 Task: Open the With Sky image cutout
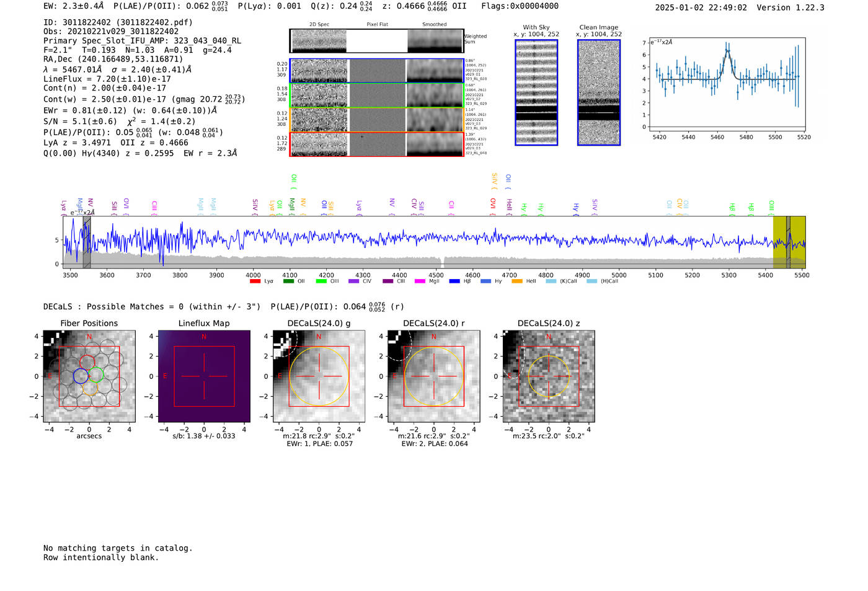536,92
